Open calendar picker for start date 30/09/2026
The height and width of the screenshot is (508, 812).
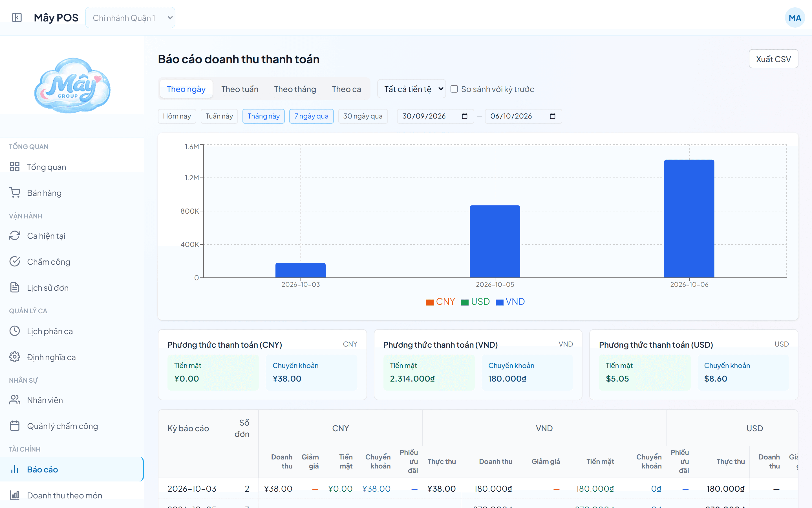click(x=464, y=116)
